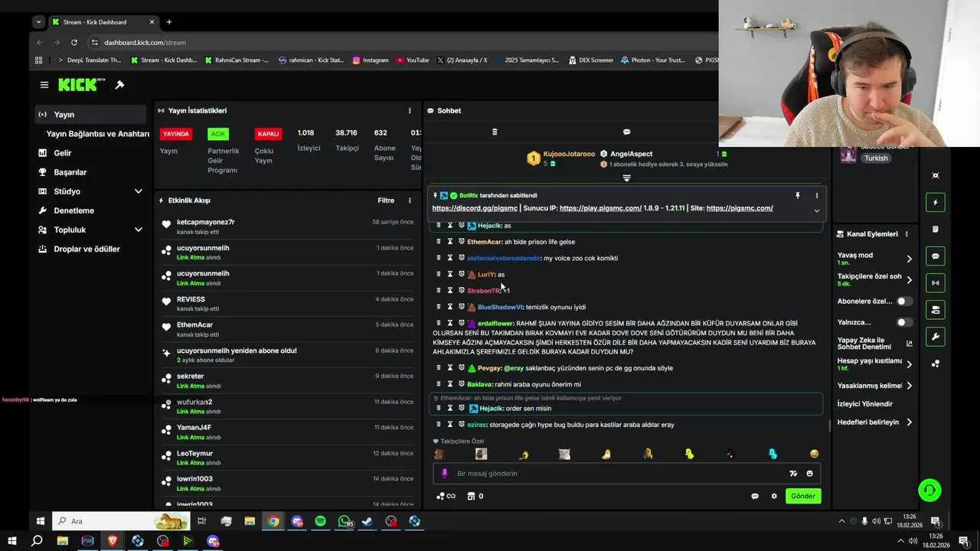Open the pigsmc.com site link
The height and width of the screenshot is (551, 980).
click(740, 208)
